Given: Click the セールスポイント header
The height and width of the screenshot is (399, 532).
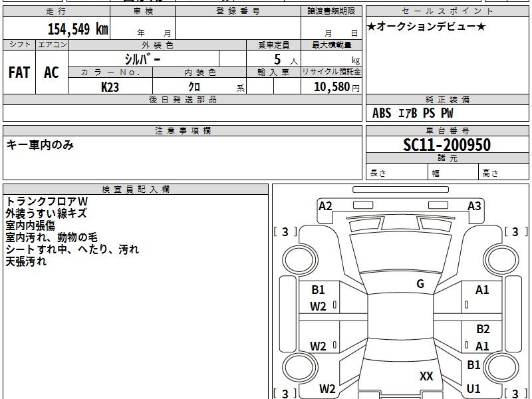Looking at the screenshot, I should pyautogui.click(x=447, y=11).
